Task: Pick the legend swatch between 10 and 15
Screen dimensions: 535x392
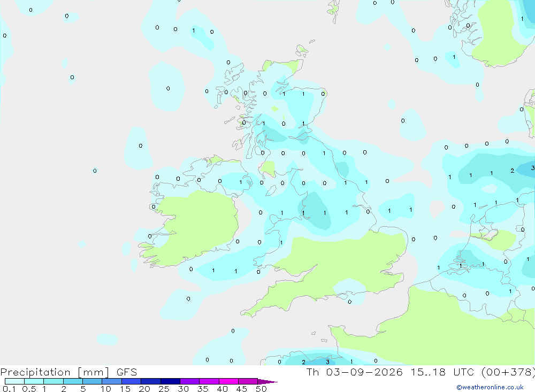Action: tap(112, 381)
